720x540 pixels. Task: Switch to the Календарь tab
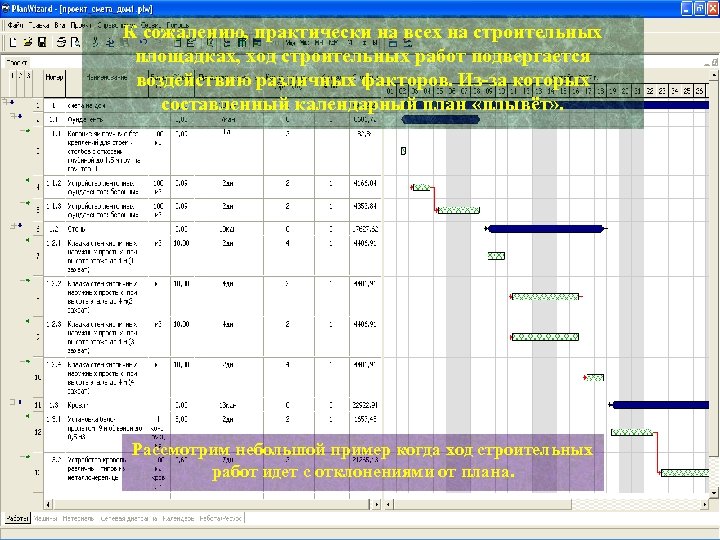tap(179, 518)
